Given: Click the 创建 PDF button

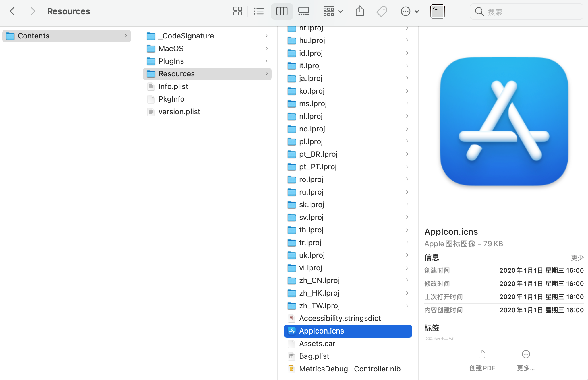Looking at the screenshot, I should point(482,360).
